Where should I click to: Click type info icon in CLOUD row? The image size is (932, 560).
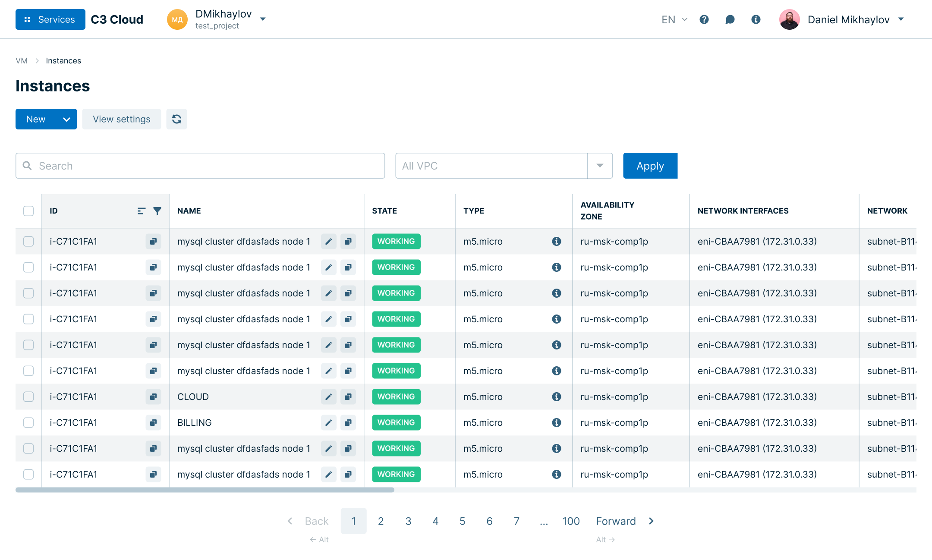(x=557, y=397)
